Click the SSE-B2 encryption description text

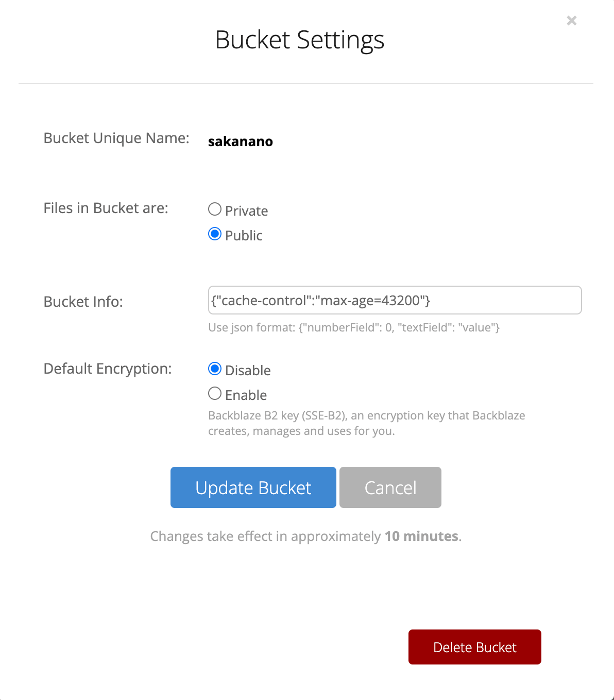tap(367, 423)
